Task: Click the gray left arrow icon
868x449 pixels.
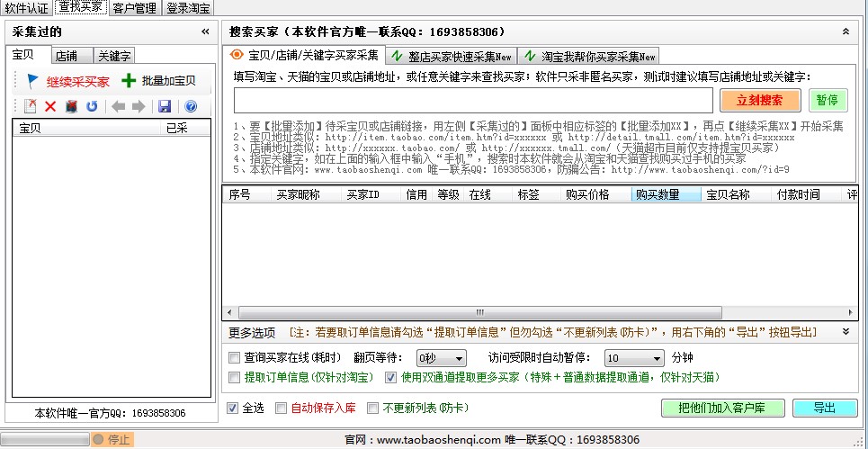Action: pos(118,106)
